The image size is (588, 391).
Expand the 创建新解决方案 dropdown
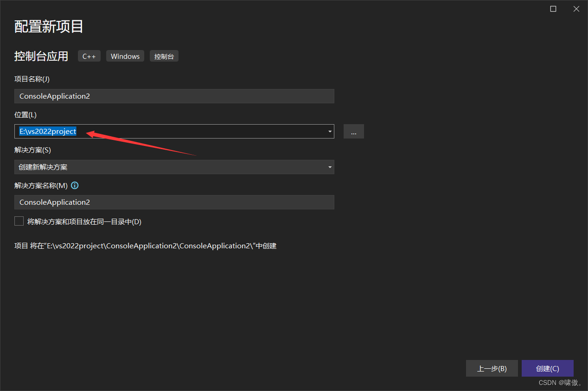329,167
